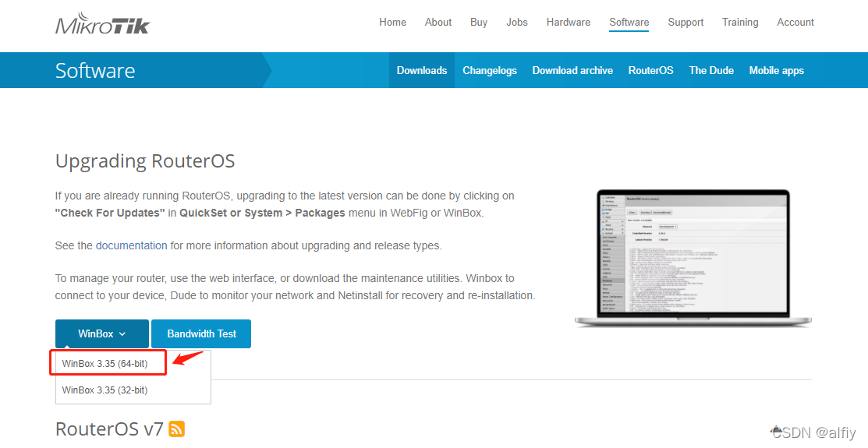Click the RouterOS v7 heading text
This screenshot has height=448, width=868.
(109, 429)
